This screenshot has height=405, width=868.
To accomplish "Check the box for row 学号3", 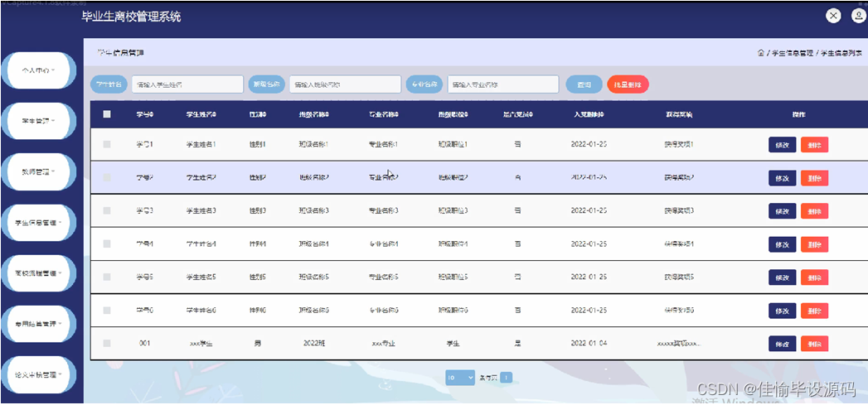I will (x=107, y=211).
